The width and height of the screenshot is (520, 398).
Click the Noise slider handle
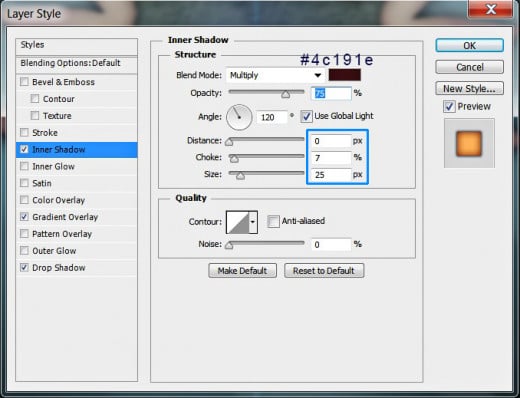pyautogui.click(x=229, y=246)
